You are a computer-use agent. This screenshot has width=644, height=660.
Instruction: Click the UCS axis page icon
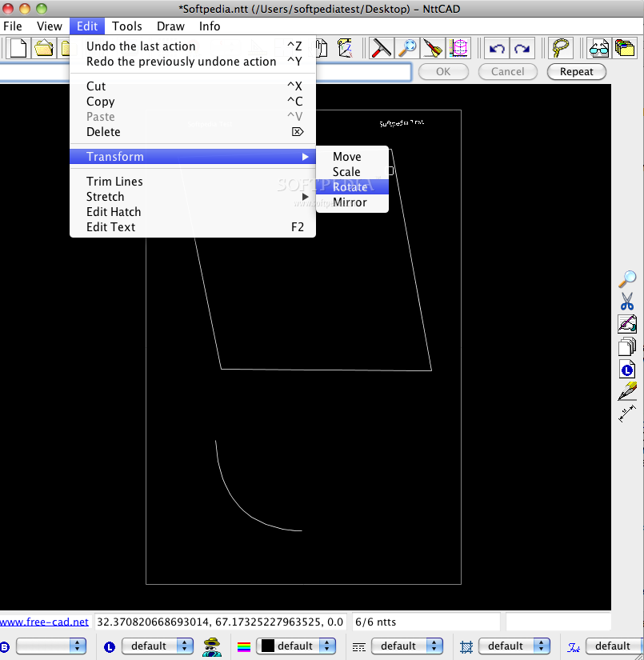[345, 47]
